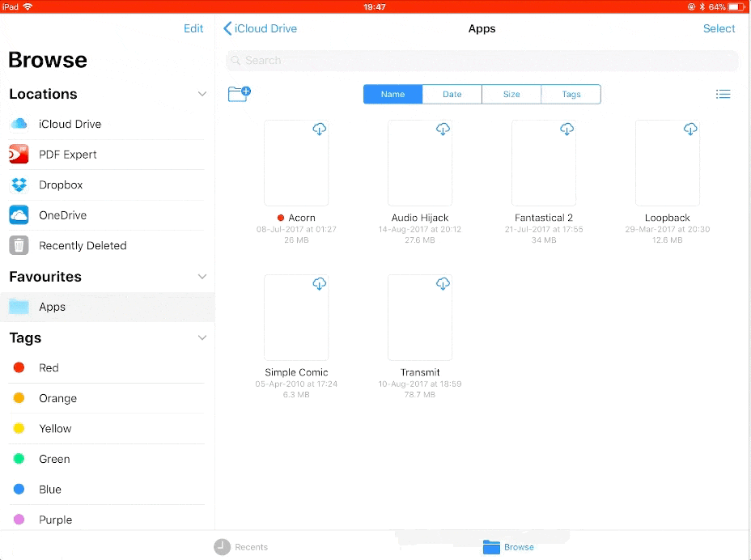The width and height of the screenshot is (751, 560).
Task: Open OneDrive location
Action: point(107,215)
